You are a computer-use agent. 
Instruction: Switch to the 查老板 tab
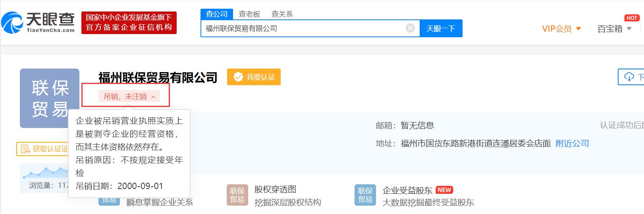coord(249,14)
